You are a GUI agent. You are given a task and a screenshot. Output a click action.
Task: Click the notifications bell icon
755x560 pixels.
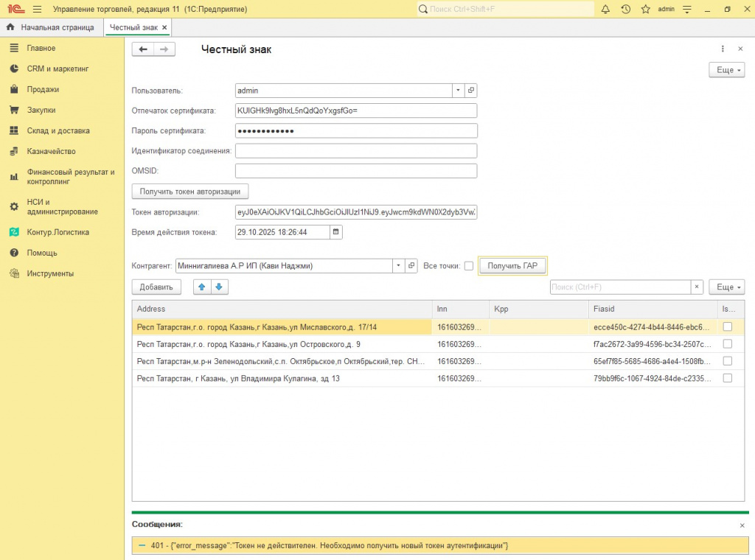point(605,10)
